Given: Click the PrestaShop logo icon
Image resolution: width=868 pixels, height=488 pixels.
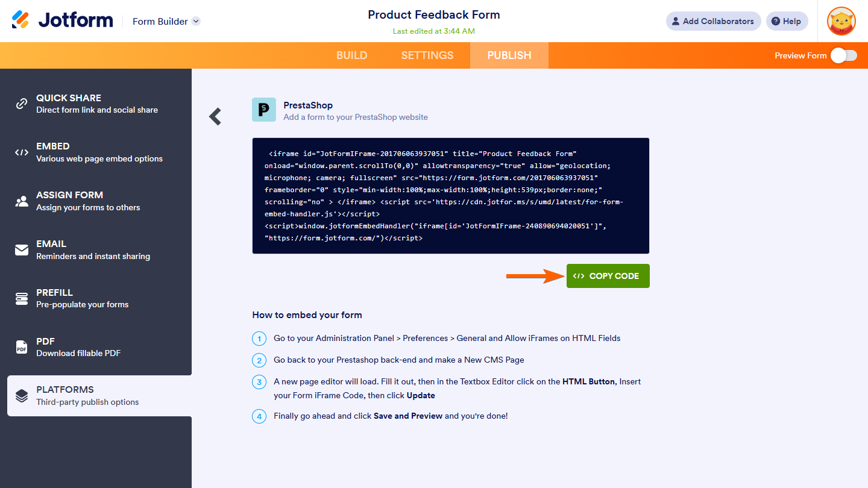Looking at the screenshot, I should pyautogui.click(x=263, y=110).
